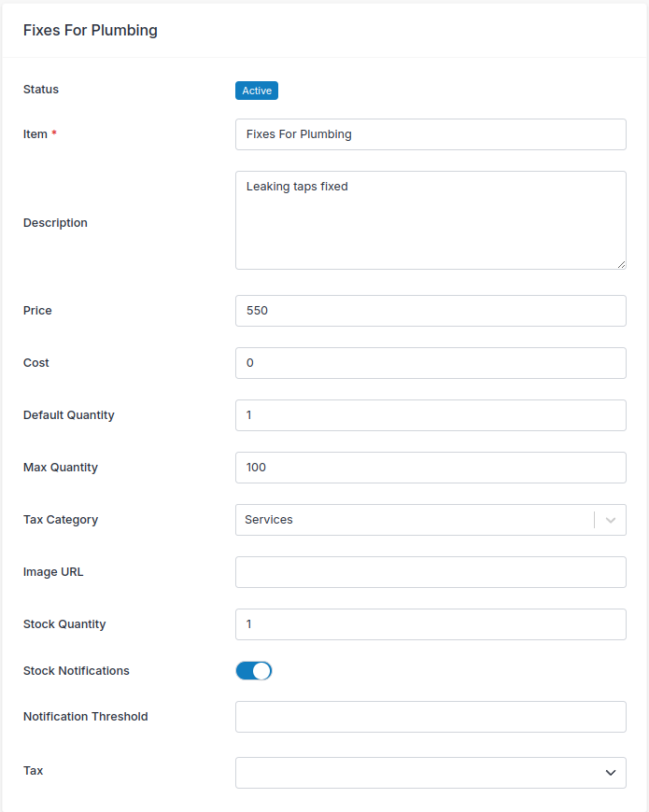Click the Default Quantity input
The image size is (649, 812).
tap(430, 415)
